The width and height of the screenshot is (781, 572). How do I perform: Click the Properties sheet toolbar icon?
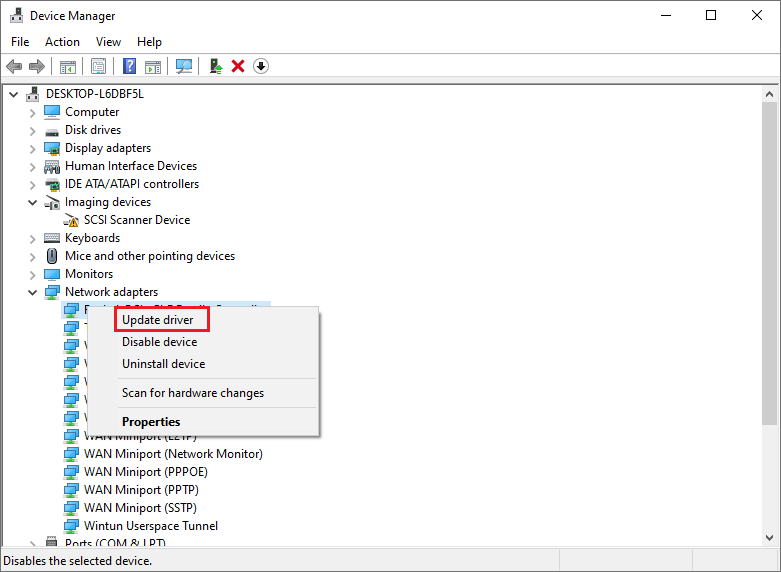98,66
